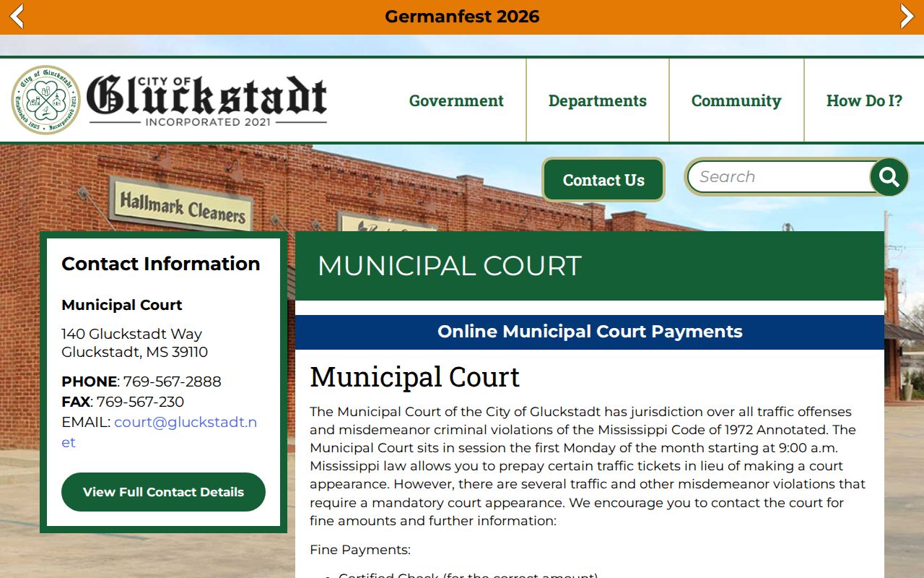Screen dimensions: 924x578
Task: Focus the Search input field
Action: point(779,177)
